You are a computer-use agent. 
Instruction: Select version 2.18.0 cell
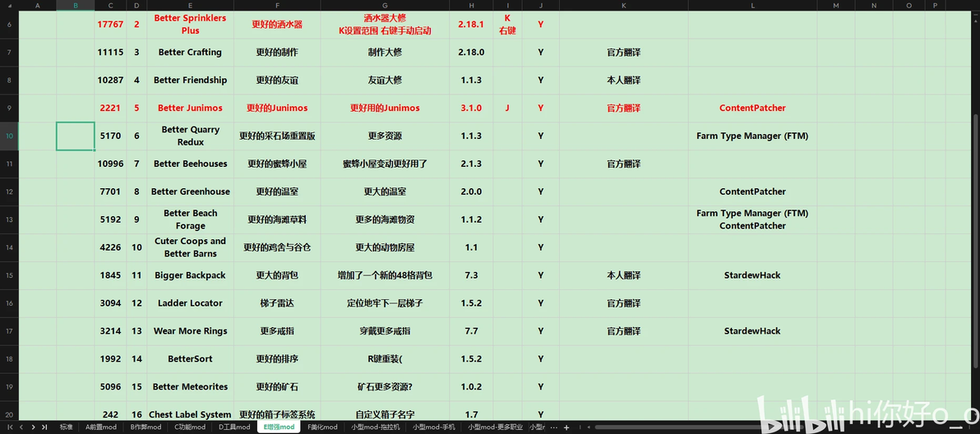click(471, 53)
